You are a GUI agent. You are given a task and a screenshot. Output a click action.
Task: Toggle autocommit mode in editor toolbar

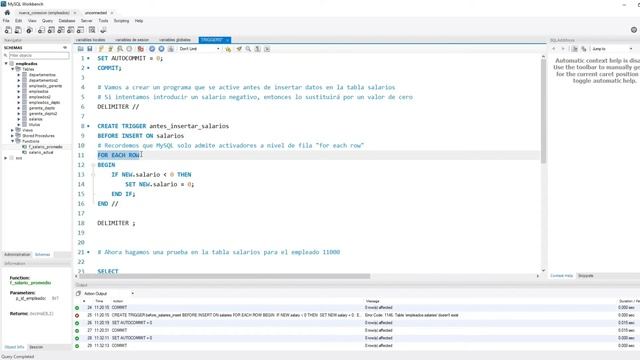[x=171, y=49]
